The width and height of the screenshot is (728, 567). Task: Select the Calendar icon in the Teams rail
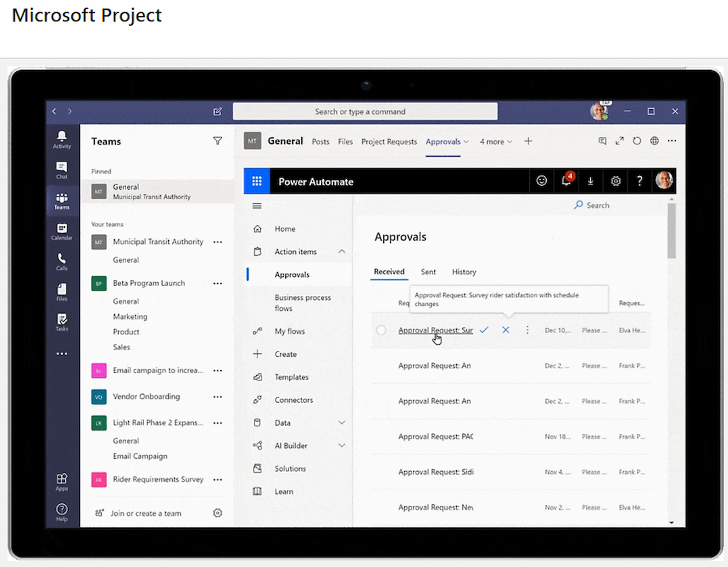(x=62, y=230)
